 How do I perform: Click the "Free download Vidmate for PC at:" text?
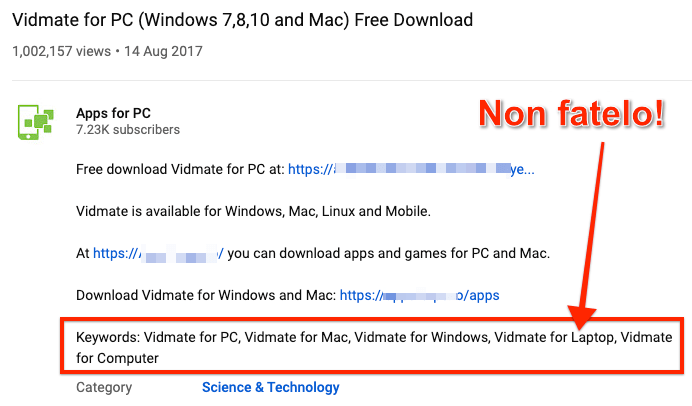click(180, 170)
